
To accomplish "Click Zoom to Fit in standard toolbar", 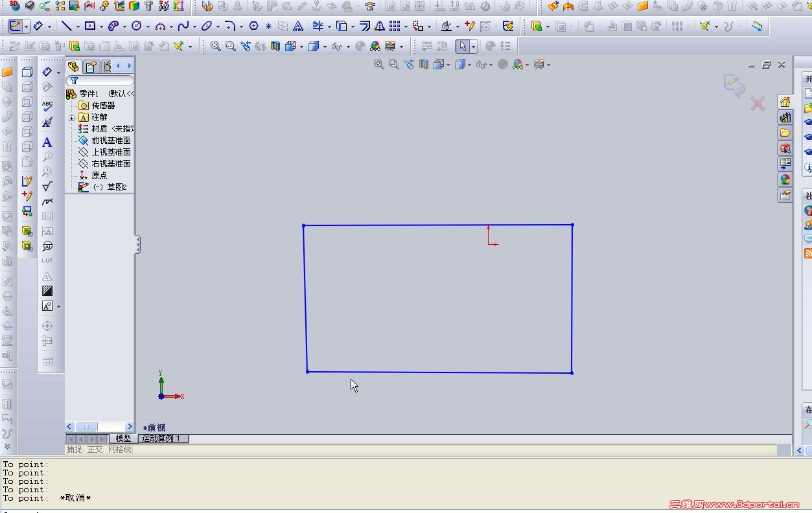I will tap(215, 47).
